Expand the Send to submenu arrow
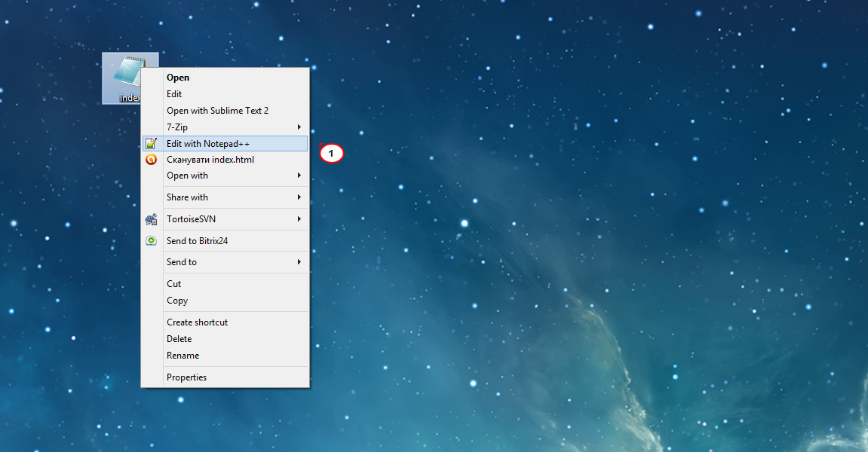Viewport: 868px width, 452px height. click(x=299, y=262)
